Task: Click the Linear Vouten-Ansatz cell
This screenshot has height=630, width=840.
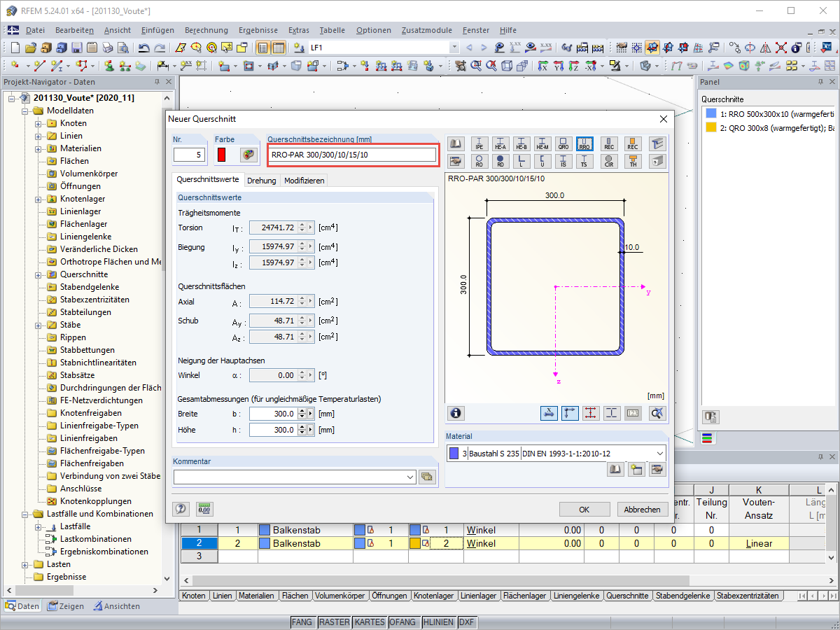Action: point(759,543)
